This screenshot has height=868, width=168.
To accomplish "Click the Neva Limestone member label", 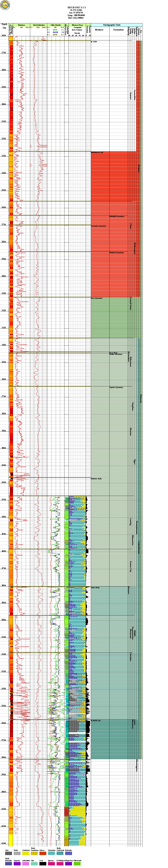I will click(97, 298).
